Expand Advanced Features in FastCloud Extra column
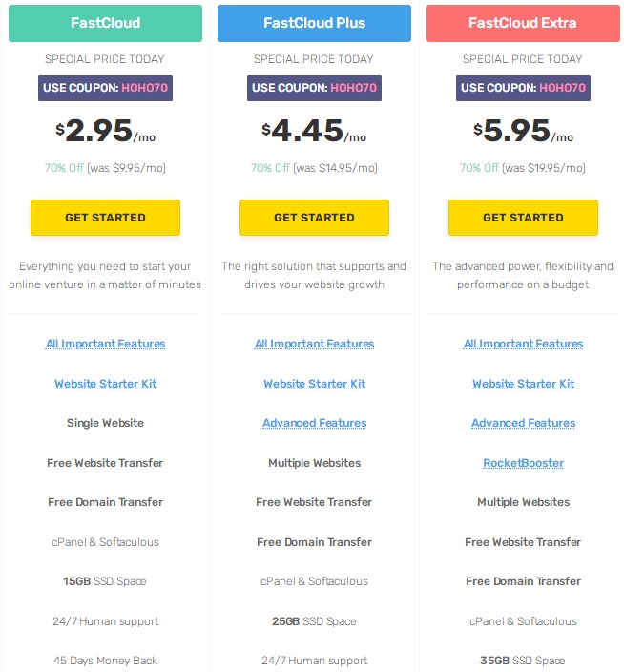 pyautogui.click(x=523, y=423)
